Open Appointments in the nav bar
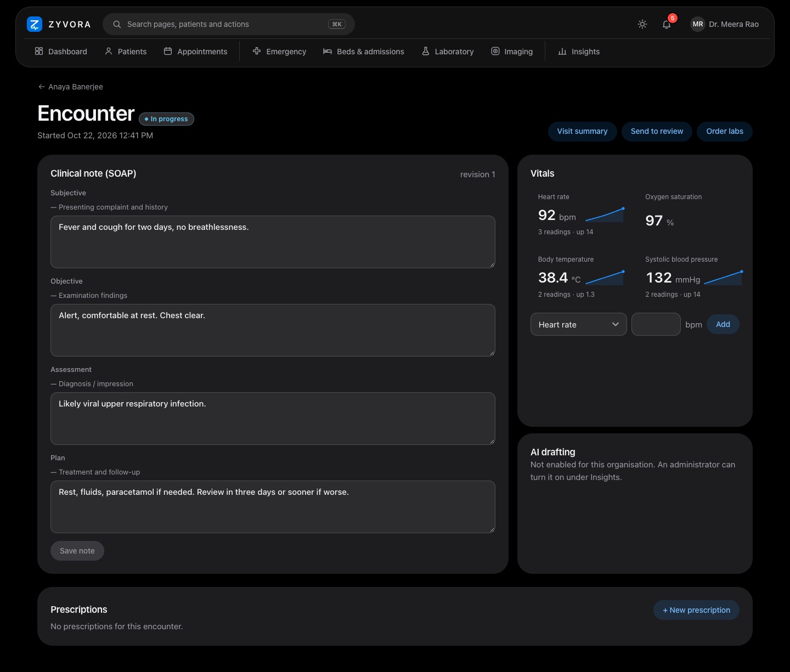This screenshot has height=672, width=790. click(x=195, y=52)
